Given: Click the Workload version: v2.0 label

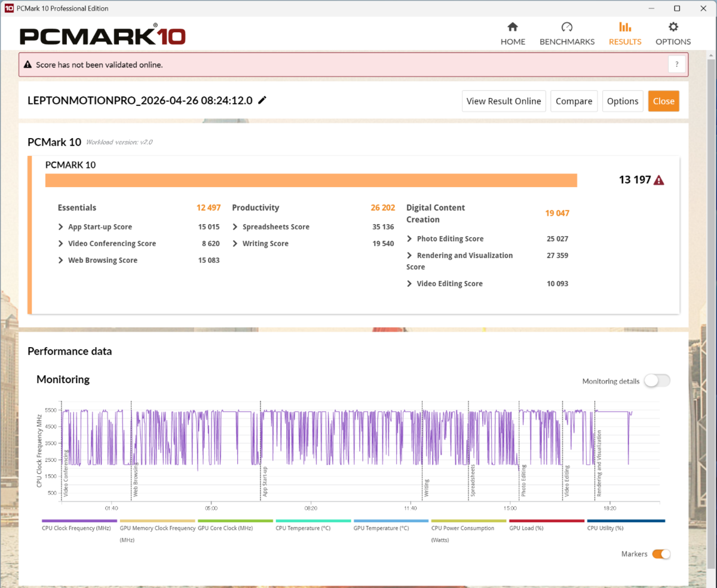Looking at the screenshot, I should tap(119, 142).
